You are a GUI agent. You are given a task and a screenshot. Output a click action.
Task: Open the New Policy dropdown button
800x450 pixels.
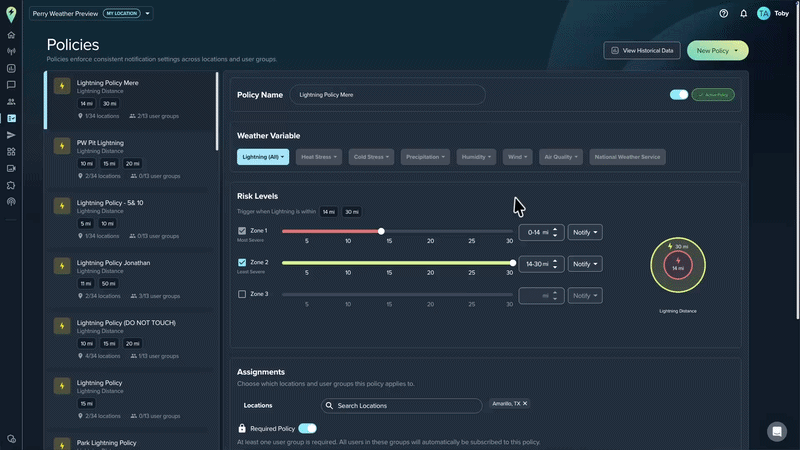coord(717,51)
